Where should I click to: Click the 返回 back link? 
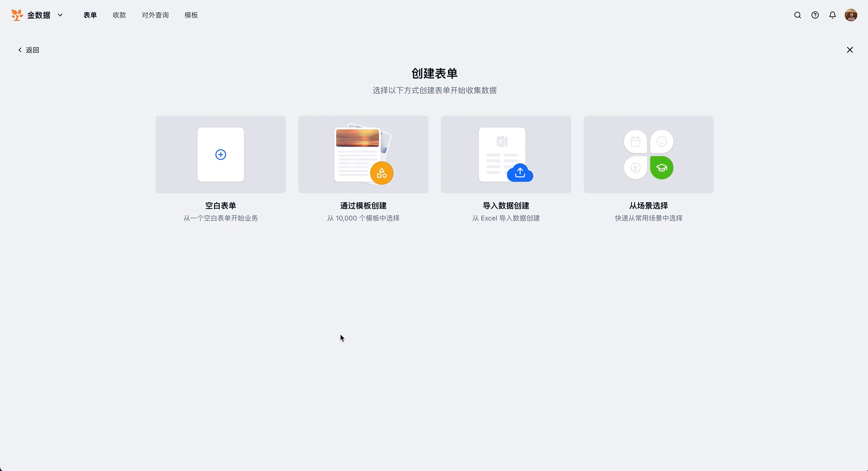(x=29, y=50)
